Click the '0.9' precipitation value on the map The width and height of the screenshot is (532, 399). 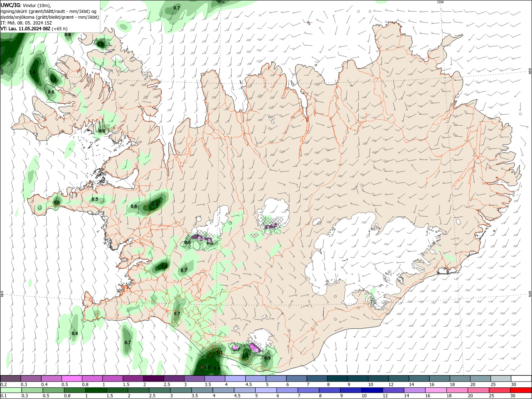pos(267,358)
